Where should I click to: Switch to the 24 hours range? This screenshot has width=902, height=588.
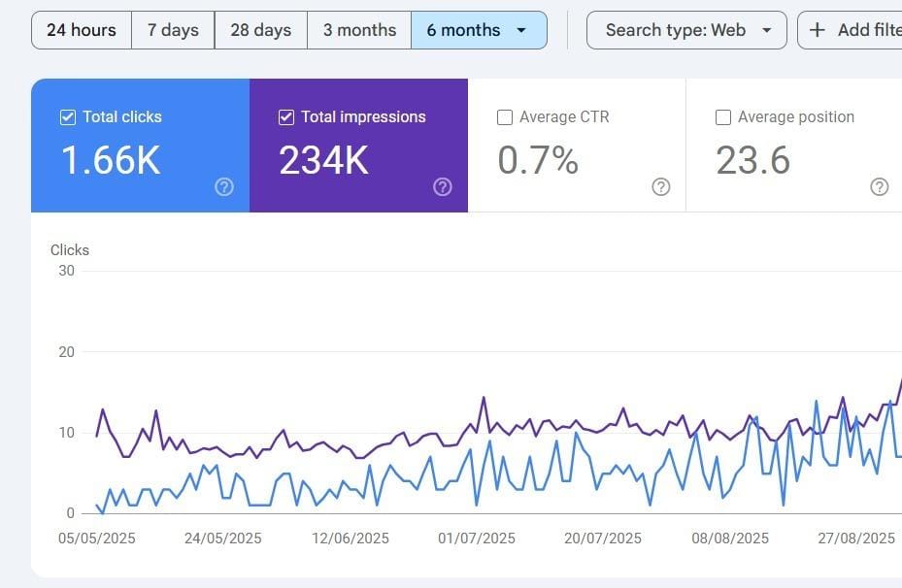82,30
